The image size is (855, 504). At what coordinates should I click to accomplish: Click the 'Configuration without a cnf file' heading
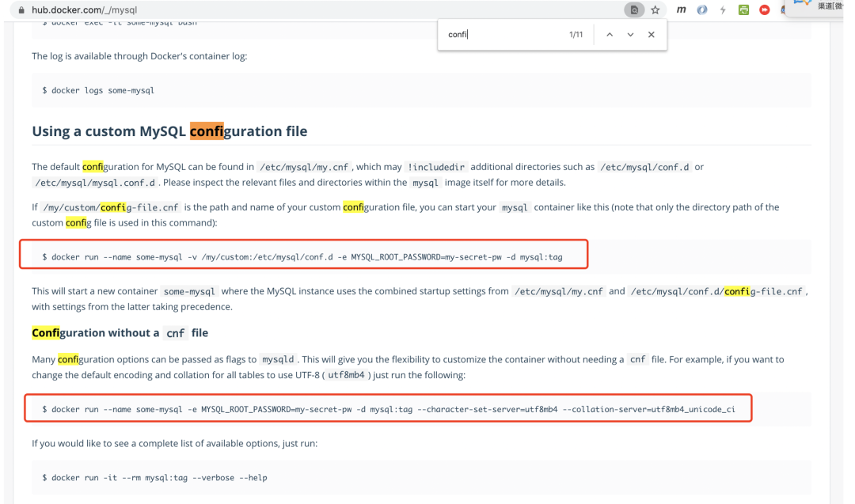click(120, 333)
